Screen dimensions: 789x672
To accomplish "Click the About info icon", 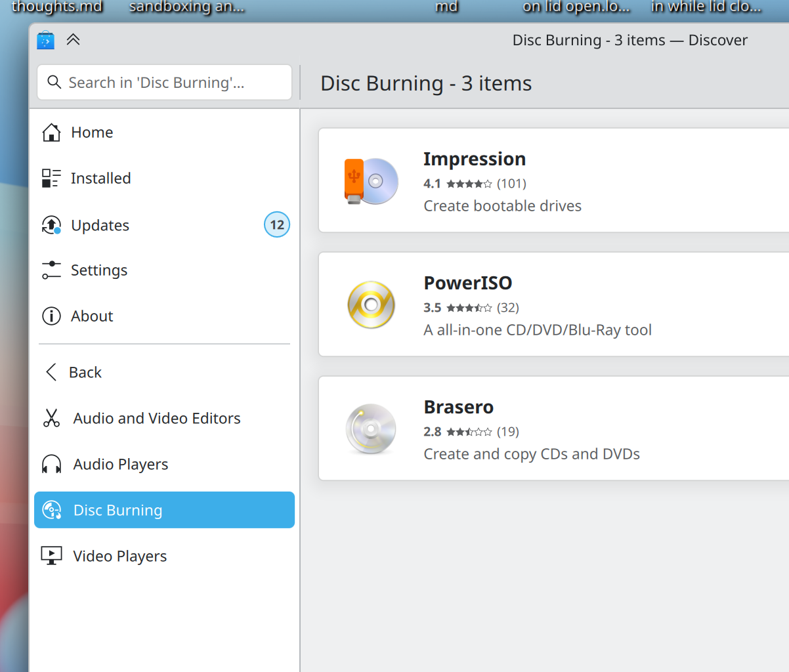I will click(51, 316).
